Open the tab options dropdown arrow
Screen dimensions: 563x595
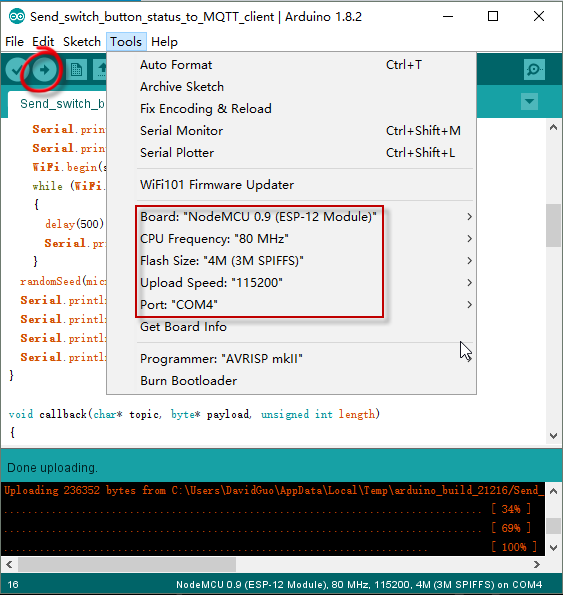coord(529,102)
